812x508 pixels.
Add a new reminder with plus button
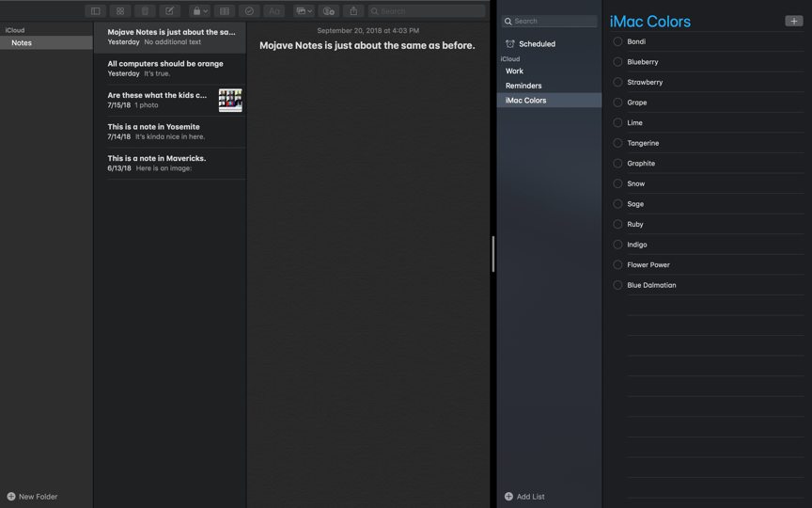click(x=794, y=21)
